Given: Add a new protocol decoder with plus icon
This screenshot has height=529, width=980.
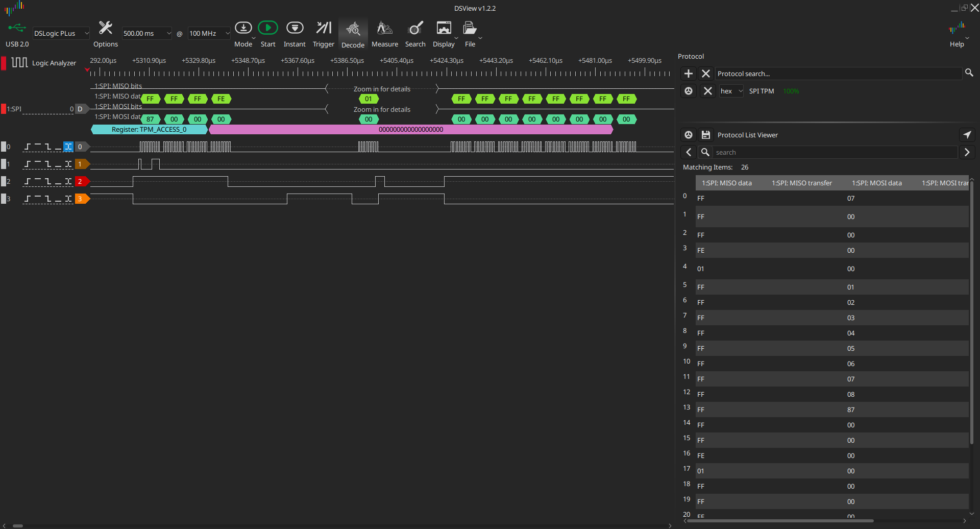Looking at the screenshot, I should click(689, 74).
